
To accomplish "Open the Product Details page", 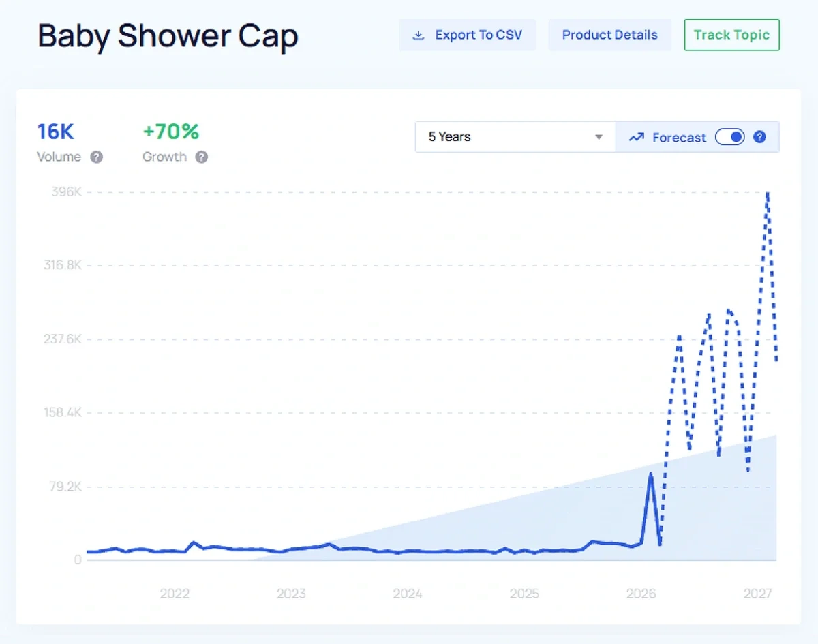I will coord(609,35).
